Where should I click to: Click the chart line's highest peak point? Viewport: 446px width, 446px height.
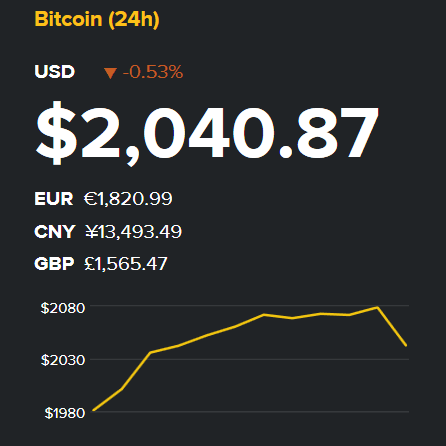coord(377,307)
